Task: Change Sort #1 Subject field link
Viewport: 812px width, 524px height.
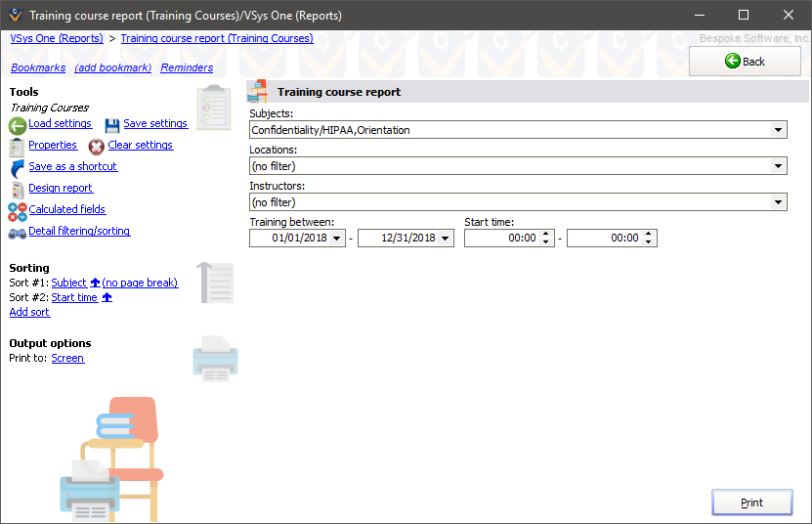Action: (x=68, y=283)
